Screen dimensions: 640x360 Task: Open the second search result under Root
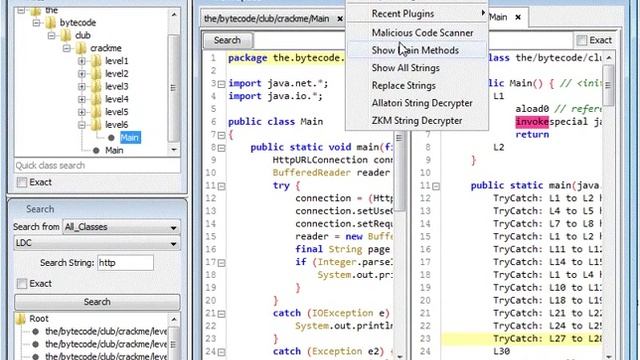[x=106, y=344]
